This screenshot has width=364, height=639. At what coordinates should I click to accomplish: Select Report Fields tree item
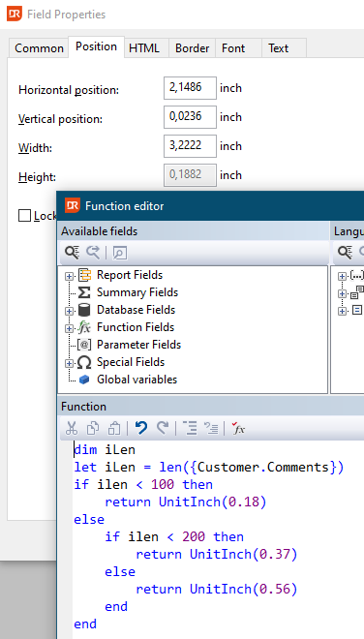pos(130,275)
